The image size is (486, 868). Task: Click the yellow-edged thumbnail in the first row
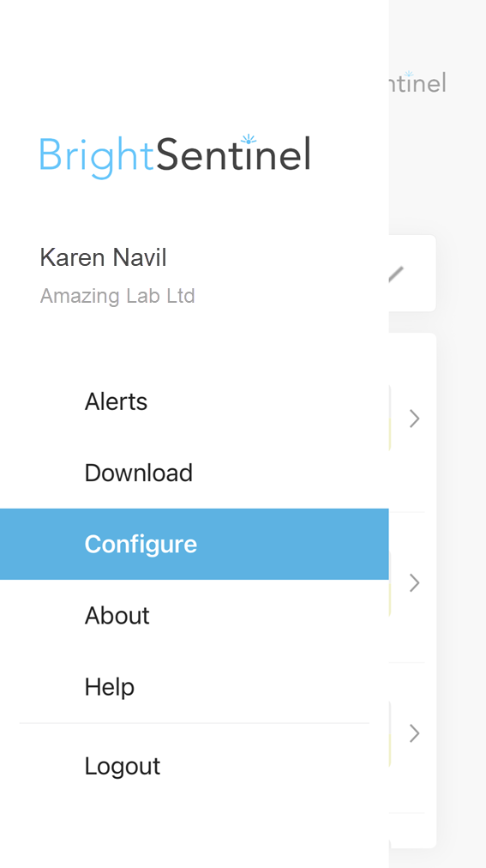[390, 419]
